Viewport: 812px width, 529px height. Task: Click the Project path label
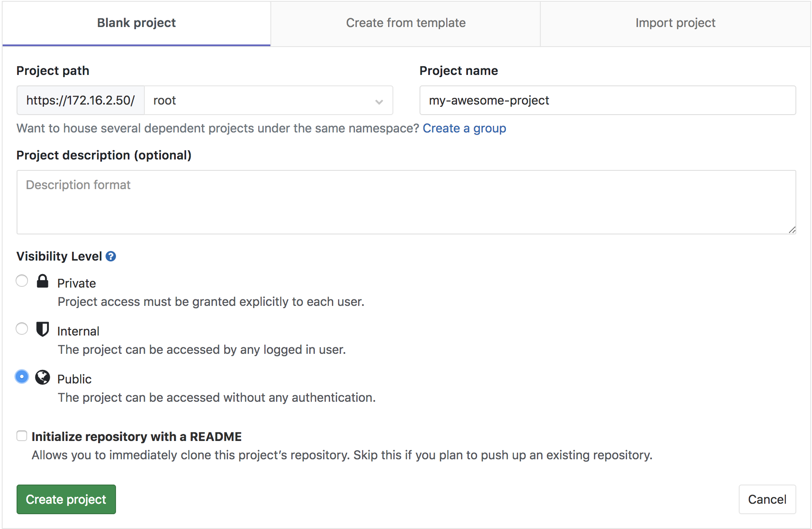(53, 71)
